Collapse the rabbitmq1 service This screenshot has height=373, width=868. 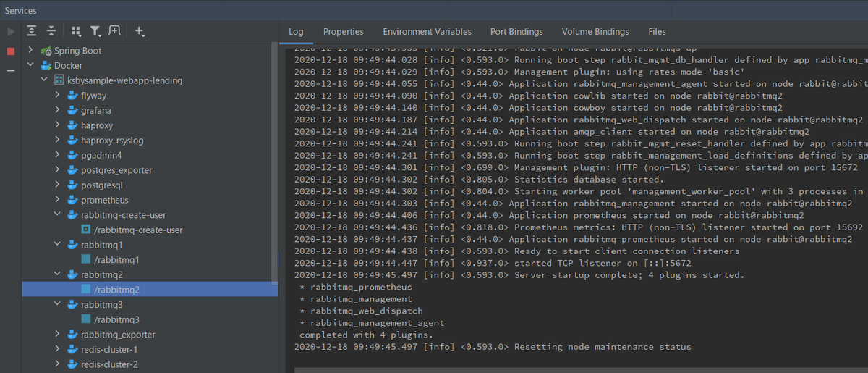[x=58, y=245]
